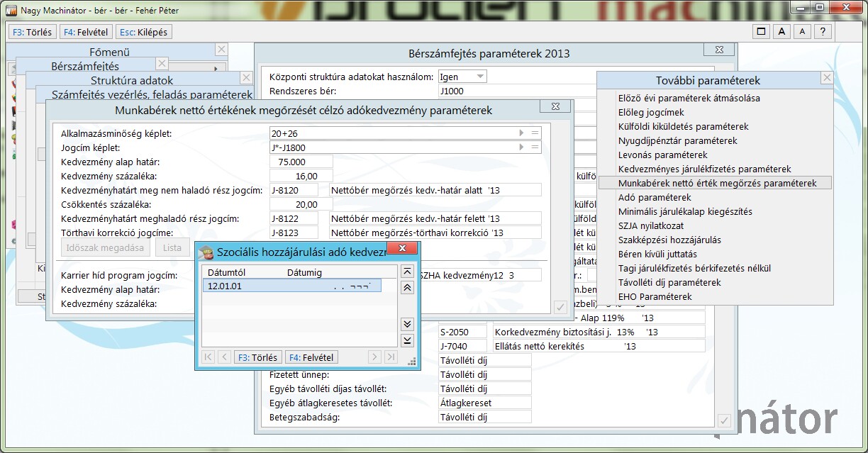Expand Jogcím képlet with triangle arrow
Screen dimensions: 868x453
click(x=522, y=147)
